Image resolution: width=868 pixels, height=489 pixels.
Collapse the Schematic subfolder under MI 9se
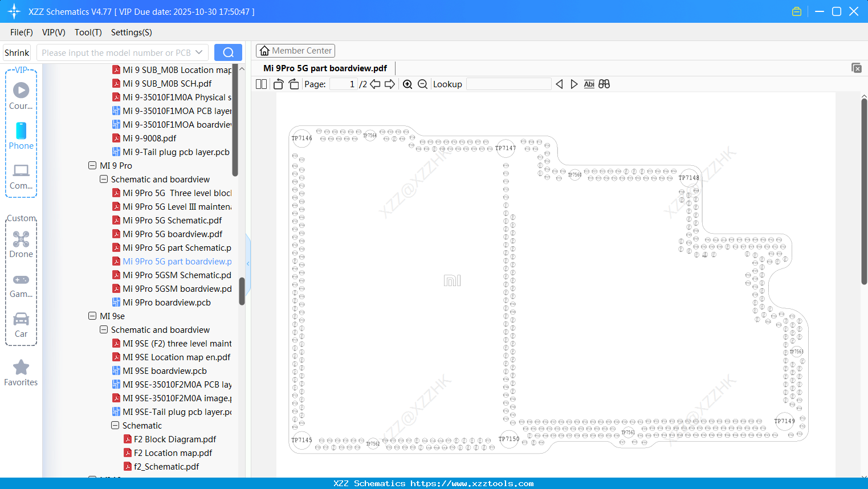[115, 425]
